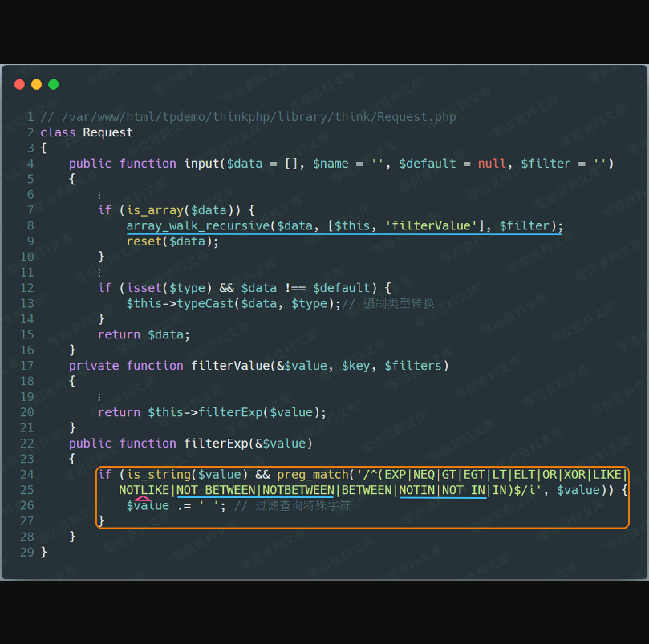This screenshot has height=644, width=649.
Task: Expand folded code ellipsis on line 6
Action: click(99, 195)
